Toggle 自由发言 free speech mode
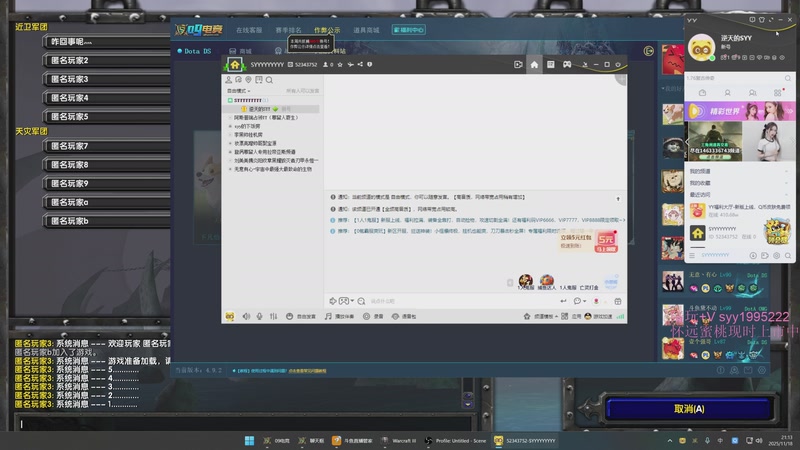This screenshot has height=450, width=800. pos(301,316)
